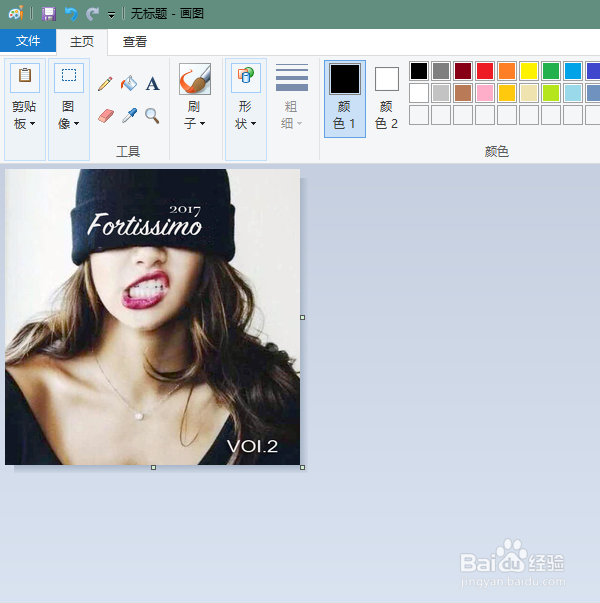Pick the pink color swatch
The height and width of the screenshot is (603, 600).
[x=485, y=93]
